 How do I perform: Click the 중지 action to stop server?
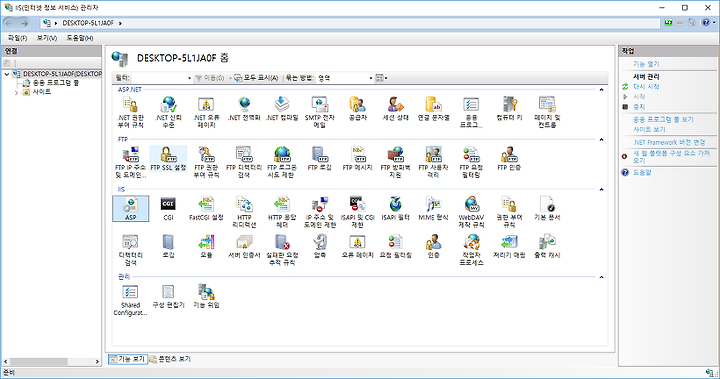(x=639, y=107)
